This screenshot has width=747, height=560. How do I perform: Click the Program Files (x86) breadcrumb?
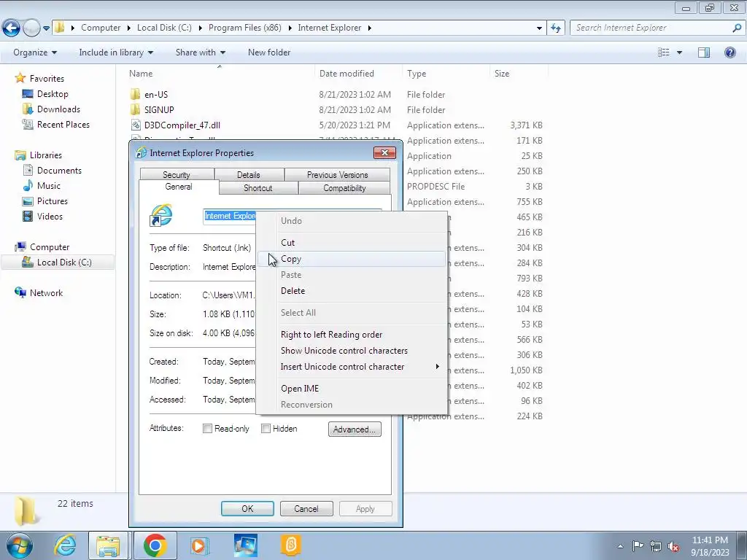tap(245, 28)
